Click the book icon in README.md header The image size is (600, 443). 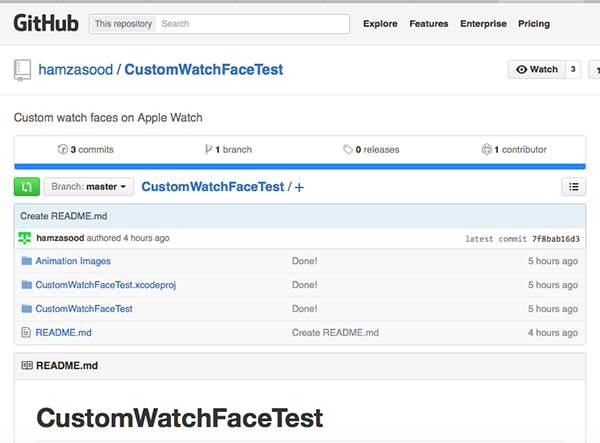[27, 365]
